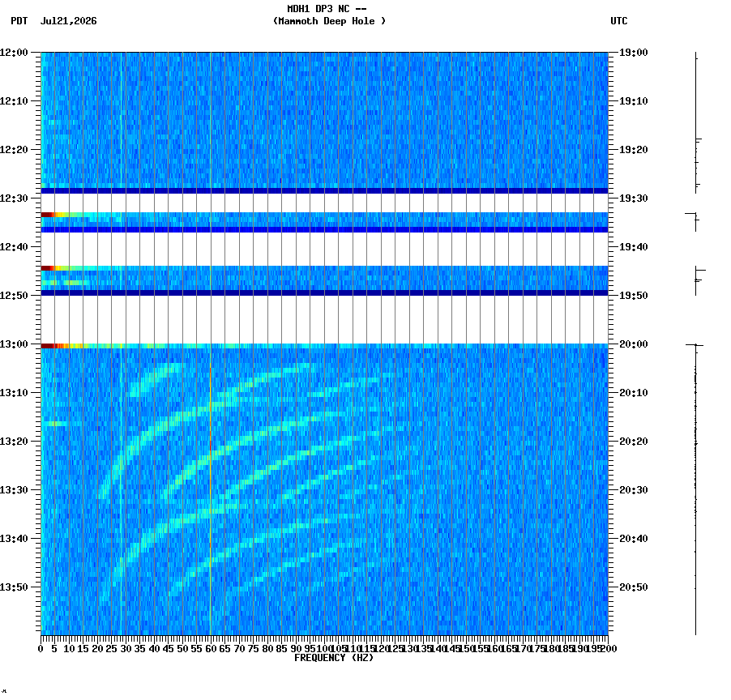
Task: Click the '19:10' UTC time label
Action: 634,101
